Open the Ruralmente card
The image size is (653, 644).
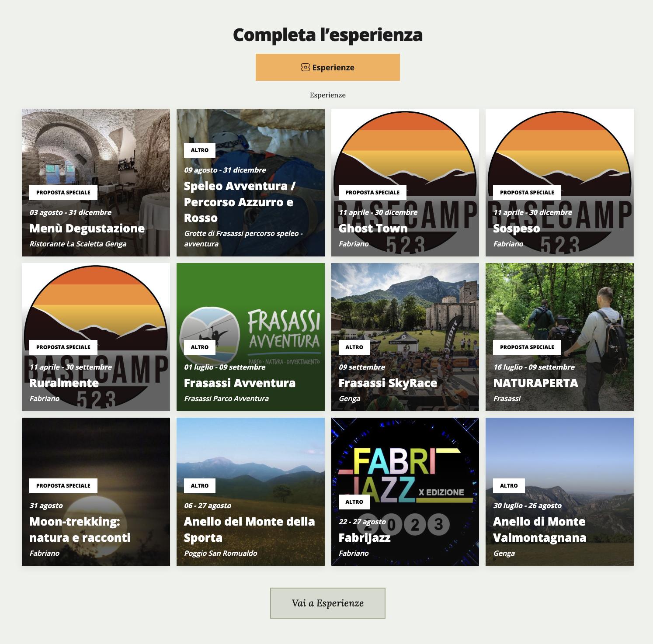click(x=96, y=337)
